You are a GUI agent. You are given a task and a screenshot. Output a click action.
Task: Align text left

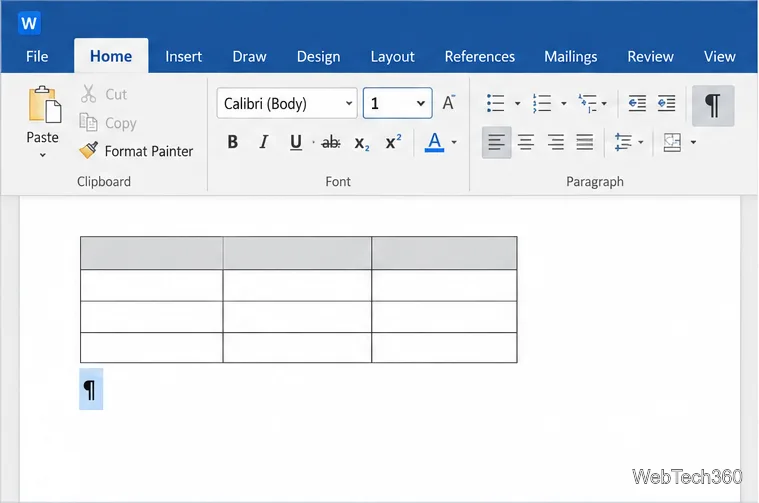coord(497,142)
